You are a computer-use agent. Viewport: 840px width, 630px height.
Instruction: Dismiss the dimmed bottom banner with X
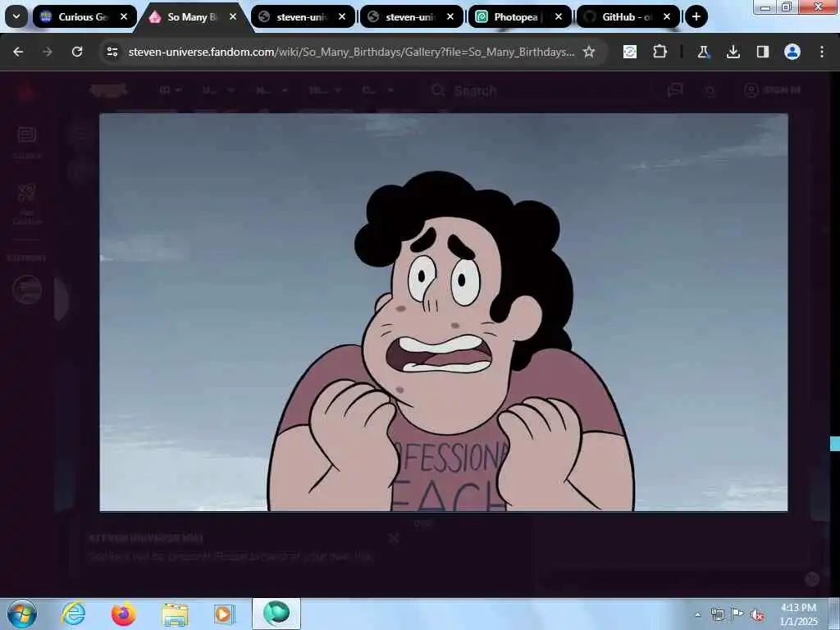tap(394, 538)
